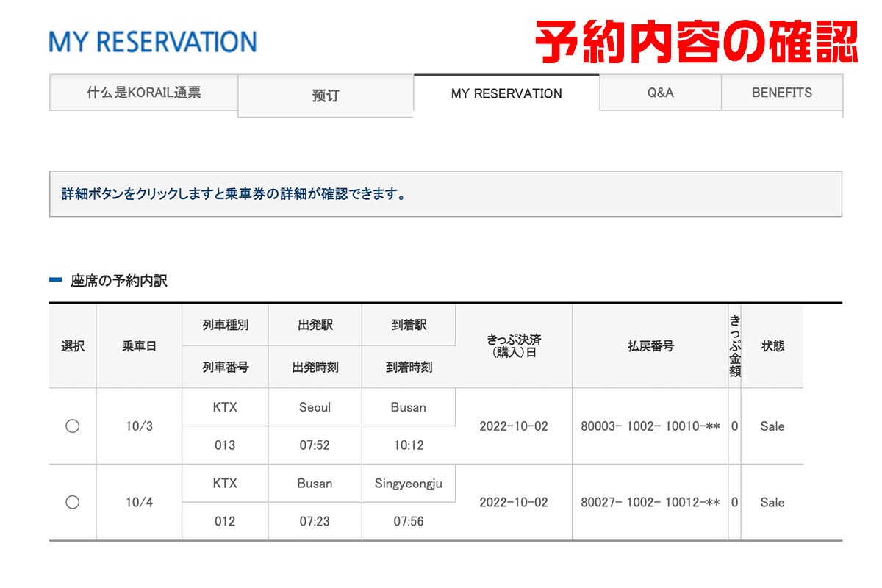Click the 選択 column header
Screen dimensions: 882x588
click(73, 346)
